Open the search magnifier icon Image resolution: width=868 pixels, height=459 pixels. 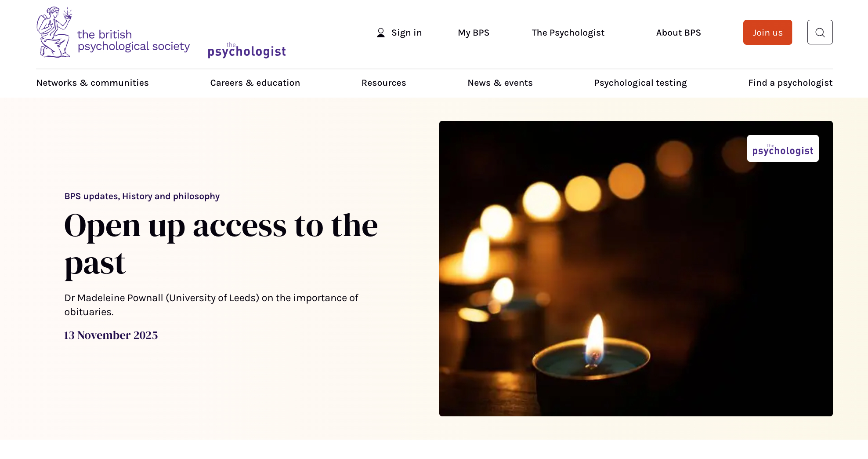point(820,32)
